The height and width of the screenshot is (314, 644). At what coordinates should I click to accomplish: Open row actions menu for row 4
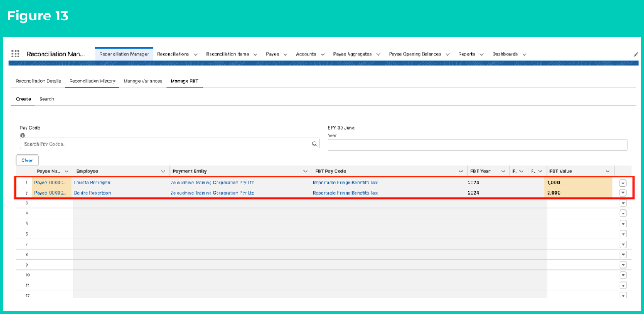623,213
